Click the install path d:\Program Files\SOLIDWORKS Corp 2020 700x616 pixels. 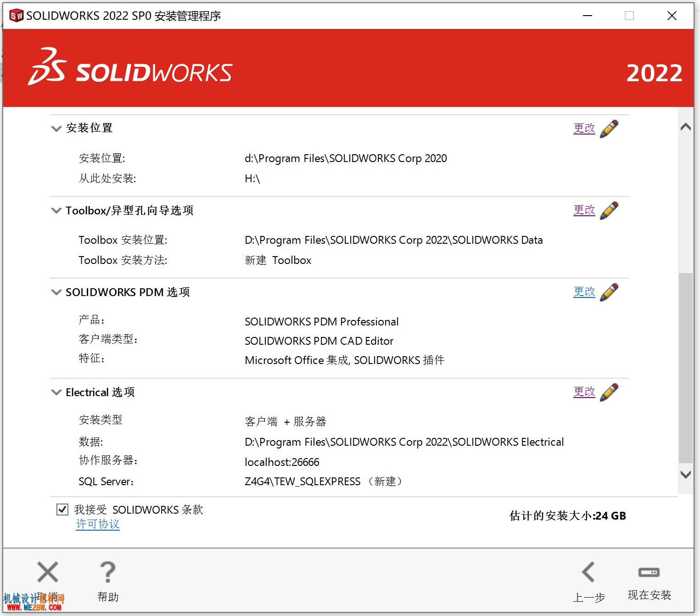(x=346, y=158)
